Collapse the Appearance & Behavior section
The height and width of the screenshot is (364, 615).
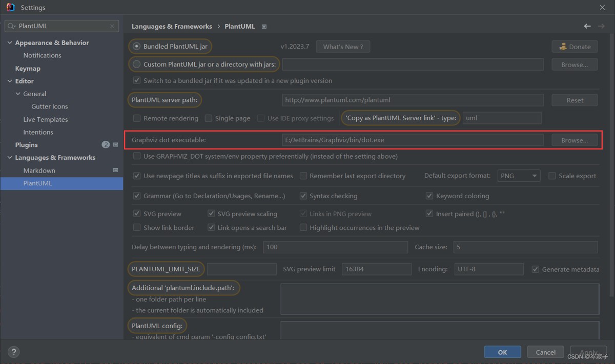[x=10, y=43]
